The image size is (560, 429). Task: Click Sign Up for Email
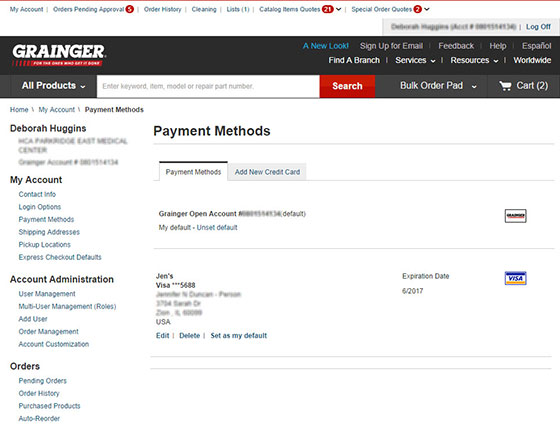(391, 46)
